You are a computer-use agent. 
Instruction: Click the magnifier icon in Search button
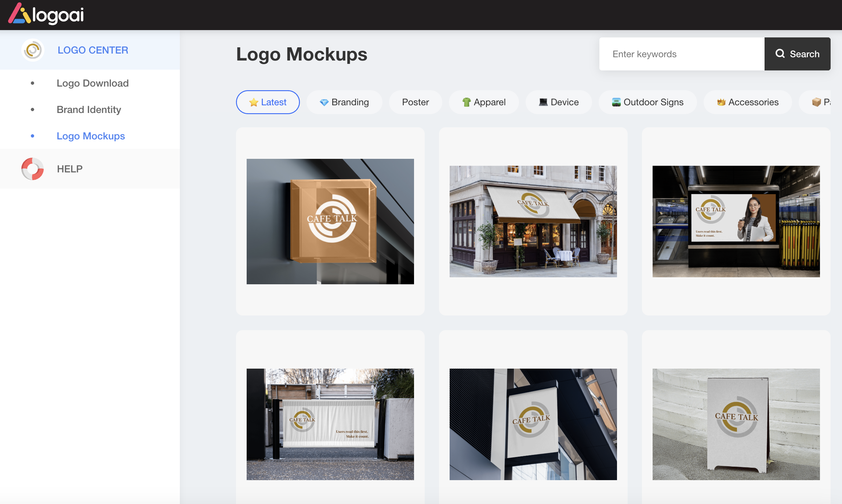780,54
